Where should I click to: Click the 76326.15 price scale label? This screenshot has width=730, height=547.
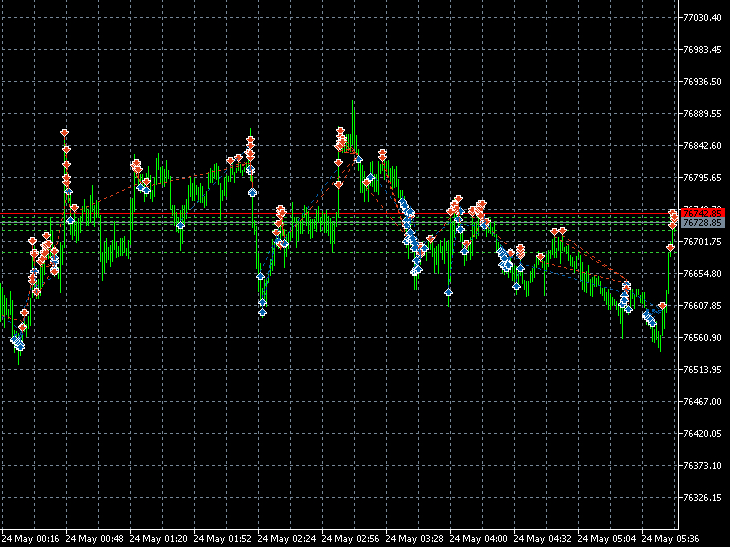(702, 498)
